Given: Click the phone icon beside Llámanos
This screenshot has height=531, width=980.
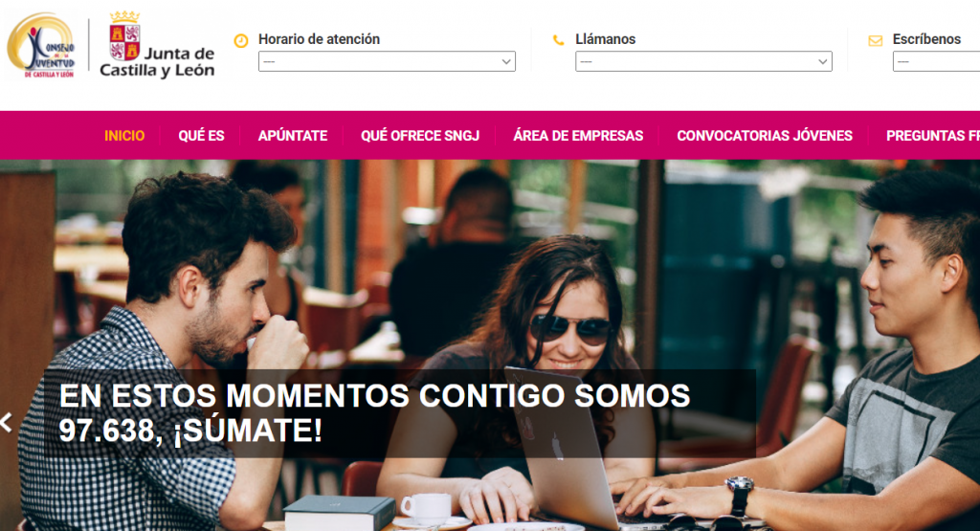Looking at the screenshot, I should click(x=558, y=40).
